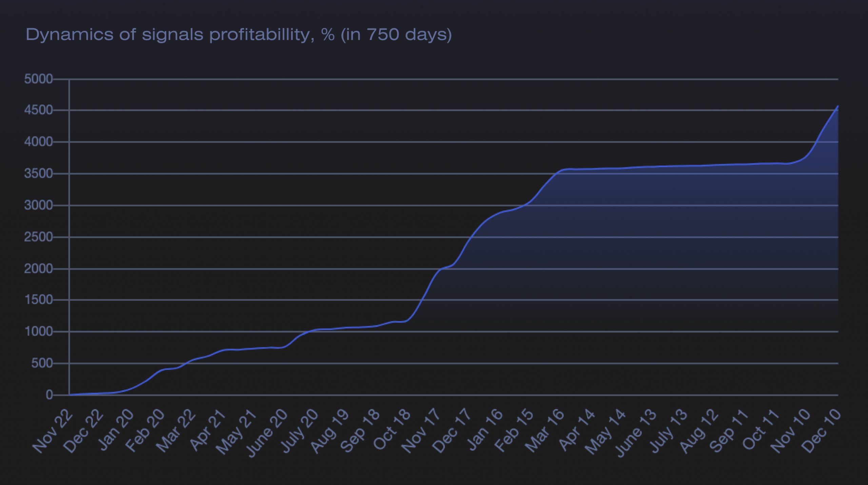Click the x-axis label Dec 10

[821, 431]
